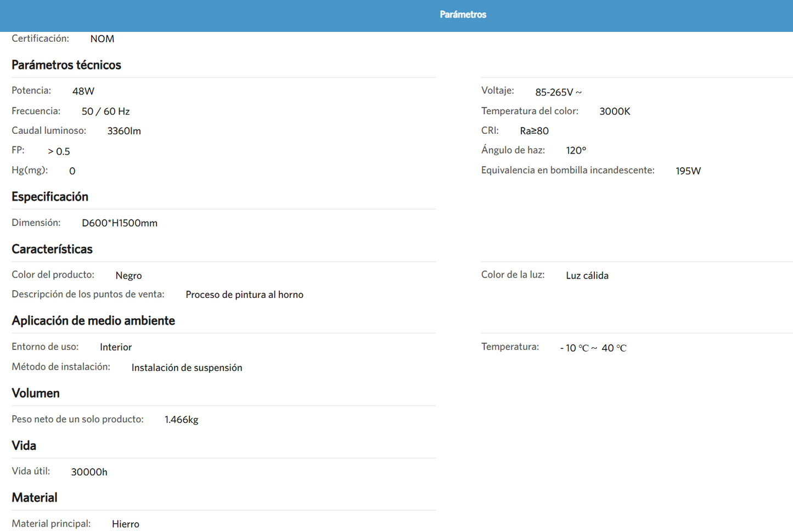Click the 195W incandescent equivalence value
The image size is (793, 532).
coord(688,171)
